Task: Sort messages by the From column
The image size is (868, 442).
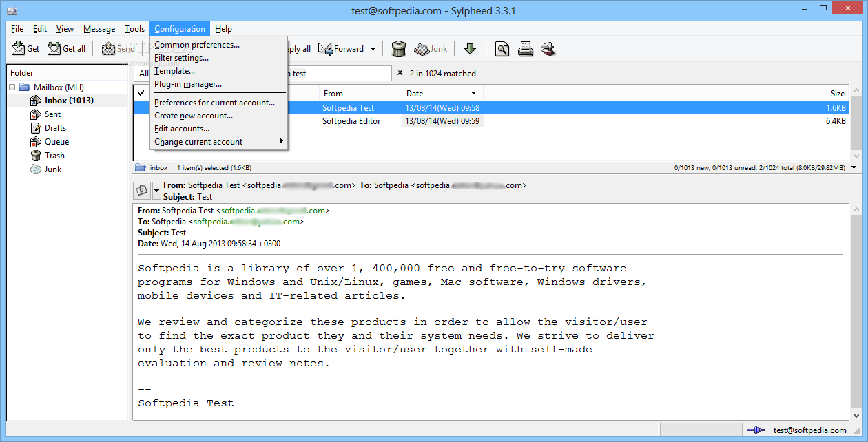Action: (361, 93)
